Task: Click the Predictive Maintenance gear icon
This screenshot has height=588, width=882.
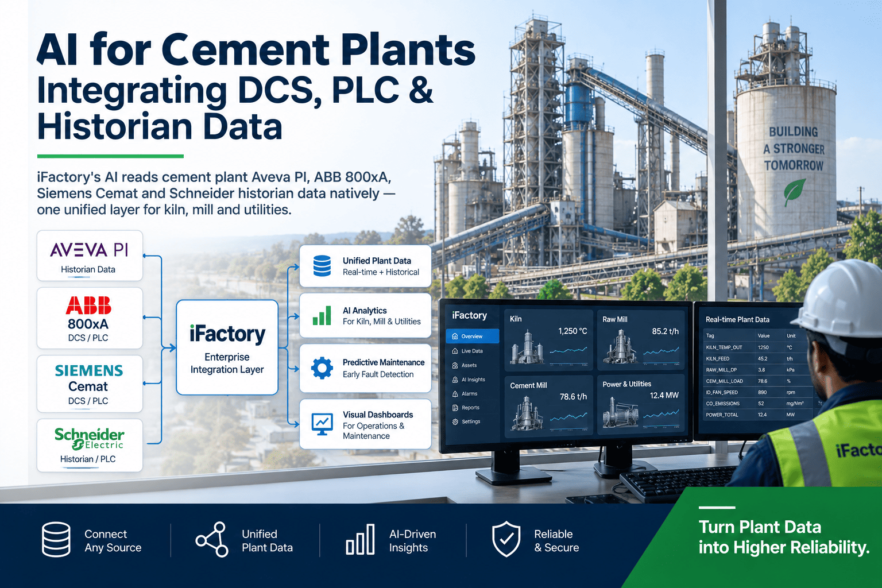Action: pos(322,367)
